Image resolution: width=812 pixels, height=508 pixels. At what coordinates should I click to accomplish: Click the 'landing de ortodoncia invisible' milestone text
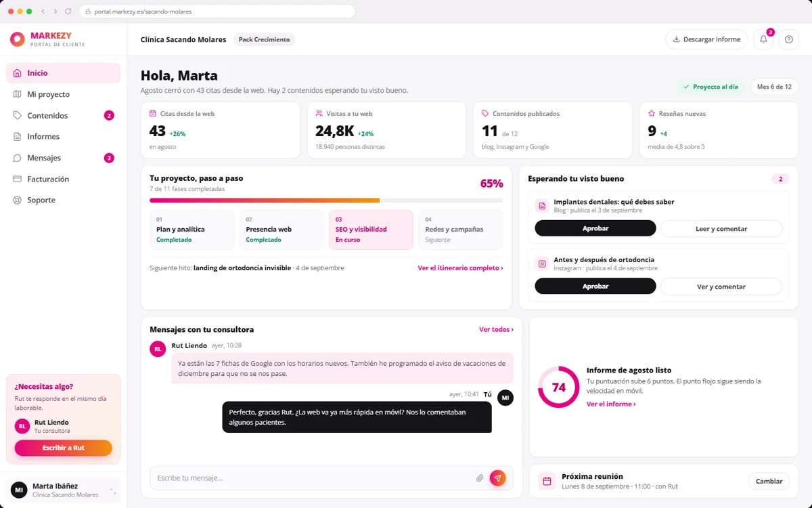pos(243,268)
